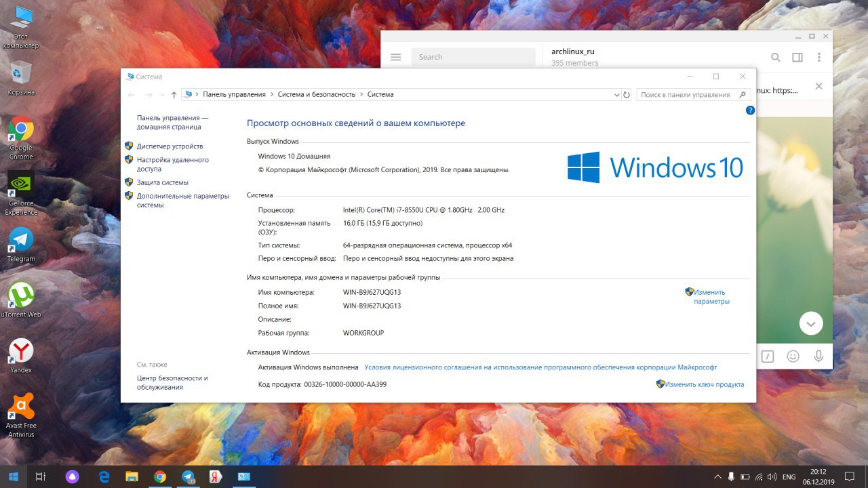Open Telegram hamburger menu
Image resolution: width=868 pixels, height=488 pixels.
click(396, 57)
